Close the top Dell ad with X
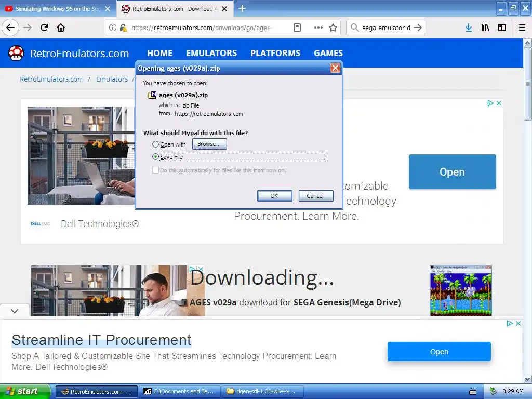 pyautogui.click(x=499, y=103)
